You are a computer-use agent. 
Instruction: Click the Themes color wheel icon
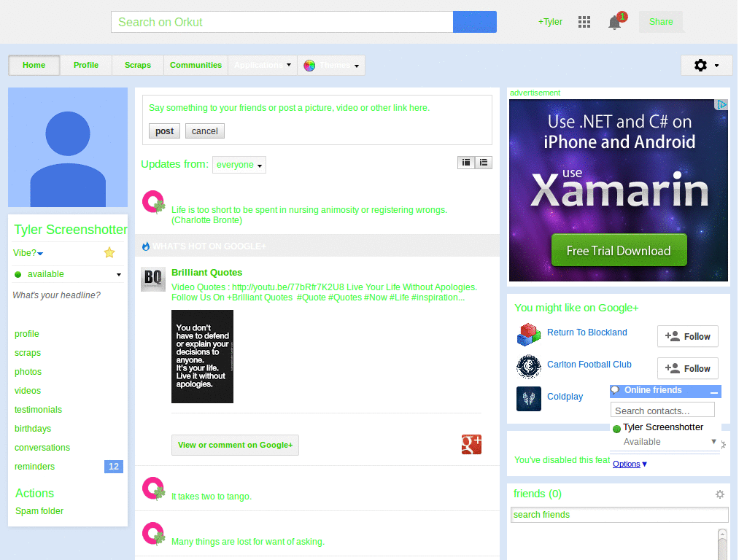pos(309,66)
